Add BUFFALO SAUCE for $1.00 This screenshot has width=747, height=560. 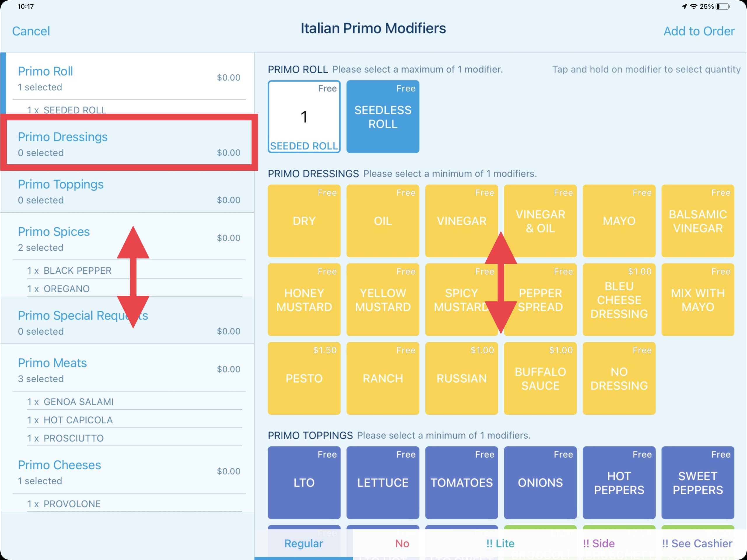pyautogui.click(x=540, y=378)
